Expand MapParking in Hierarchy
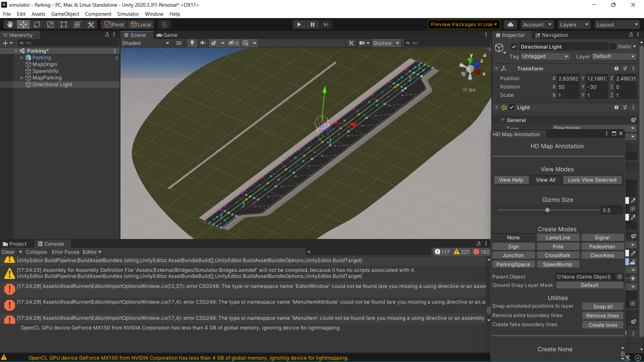644x362 pixels. point(22,78)
